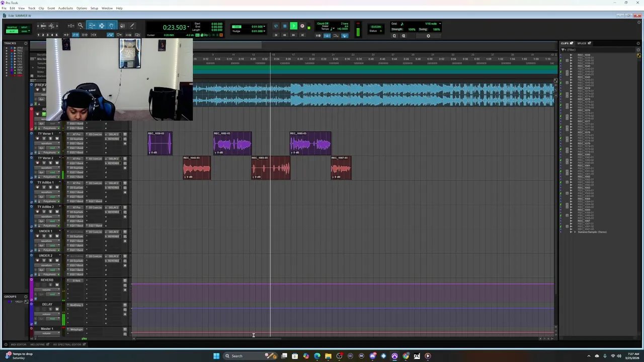Viewport: 644px width, 362px height.
Task: Enable Shuffle edit mode
Action: 12,27
